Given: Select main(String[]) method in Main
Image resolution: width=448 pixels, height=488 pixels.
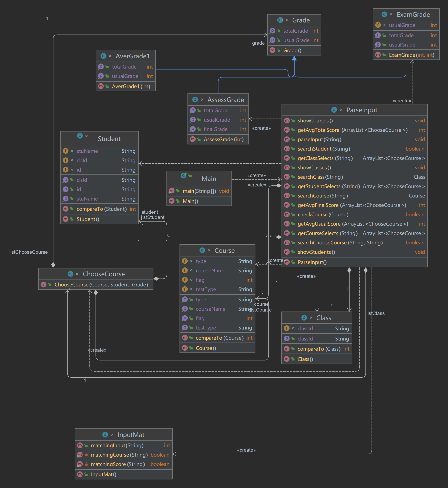Looking at the screenshot, I should click(199, 191).
